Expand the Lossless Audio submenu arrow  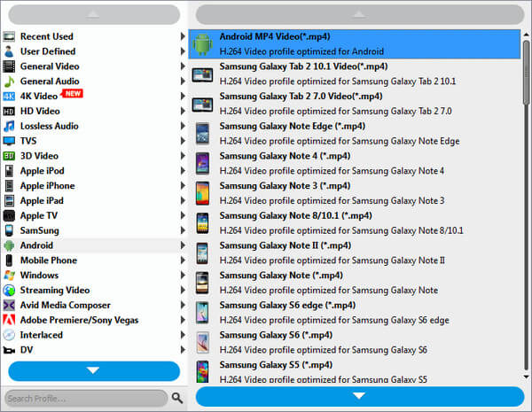pyautogui.click(x=183, y=126)
